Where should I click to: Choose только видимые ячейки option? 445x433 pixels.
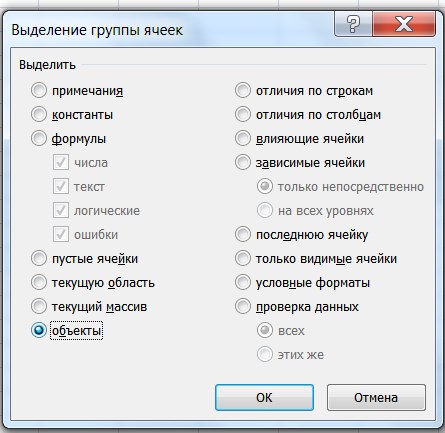point(243,258)
